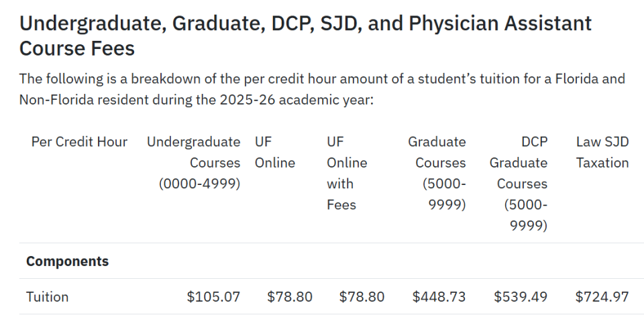This screenshot has width=644, height=315.
Task: Click the $448.73 graduate tuition amount
Action: (x=439, y=296)
